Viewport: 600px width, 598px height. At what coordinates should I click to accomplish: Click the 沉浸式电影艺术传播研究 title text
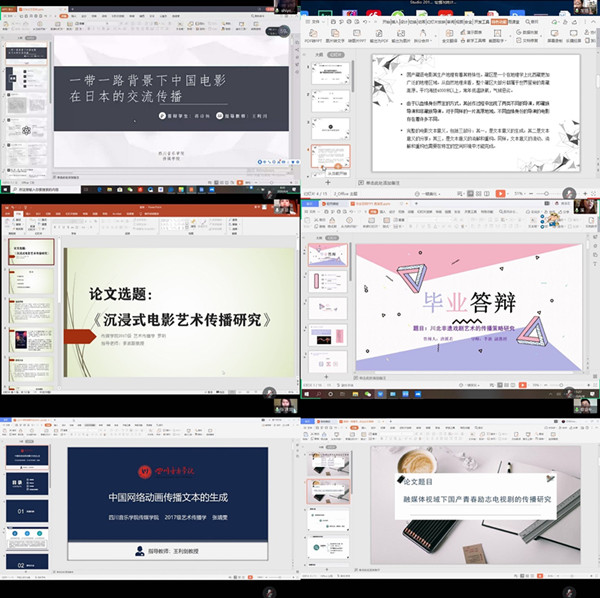pyautogui.click(x=183, y=320)
